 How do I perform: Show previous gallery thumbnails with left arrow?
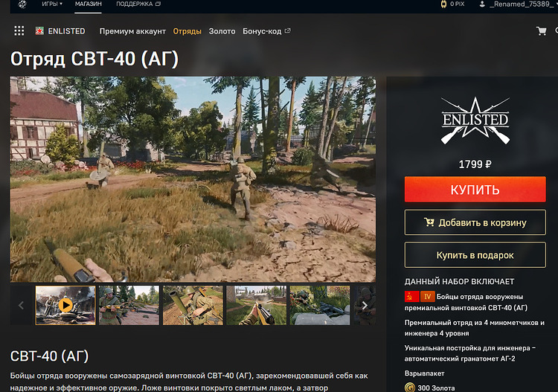21,305
